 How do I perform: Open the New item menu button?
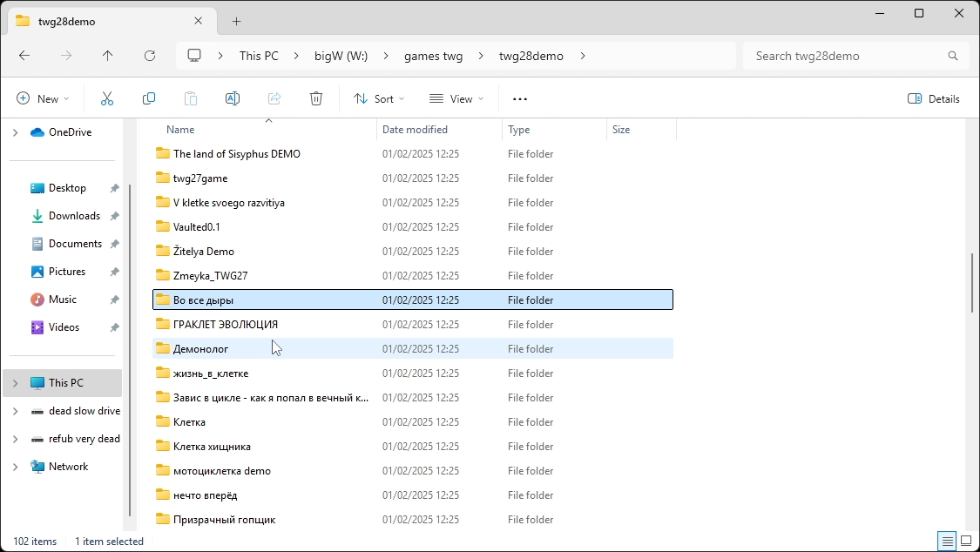click(x=43, y=99)
